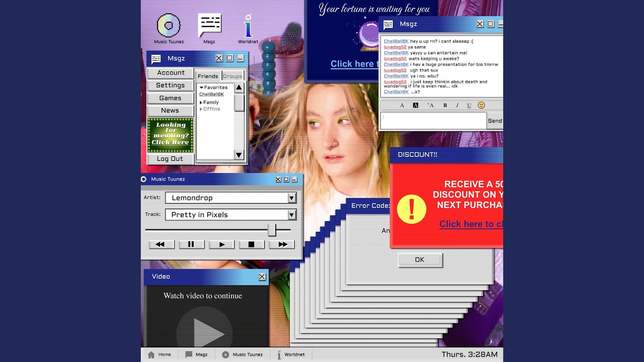Click the friends list scroll-up arrow

239,87
